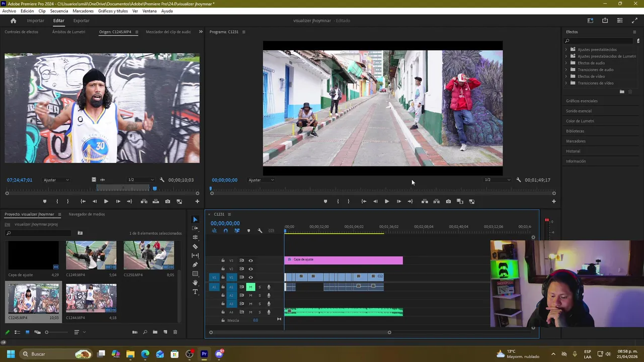
Task: Unmute audio track A1
Action: (251, 287)
